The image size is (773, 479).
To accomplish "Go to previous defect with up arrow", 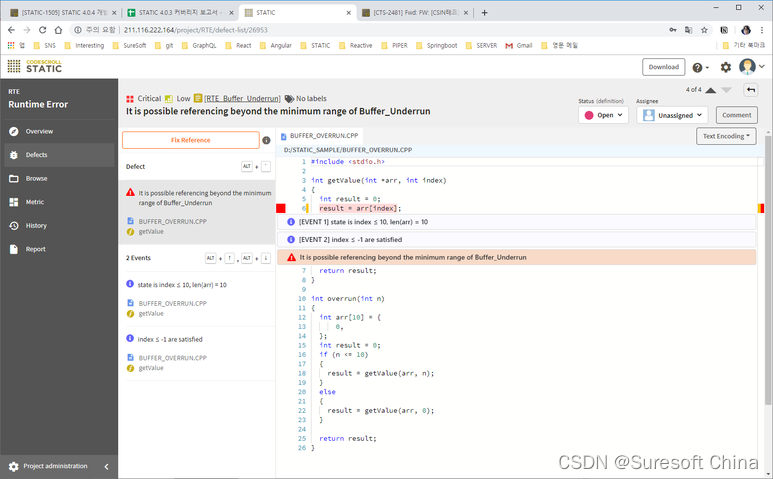I will (x=710, y=90).
